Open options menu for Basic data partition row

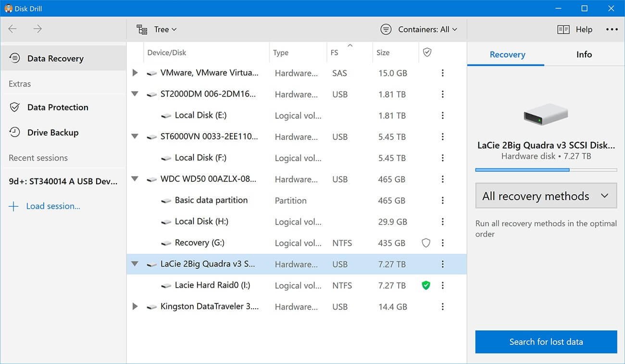point(443,201)
